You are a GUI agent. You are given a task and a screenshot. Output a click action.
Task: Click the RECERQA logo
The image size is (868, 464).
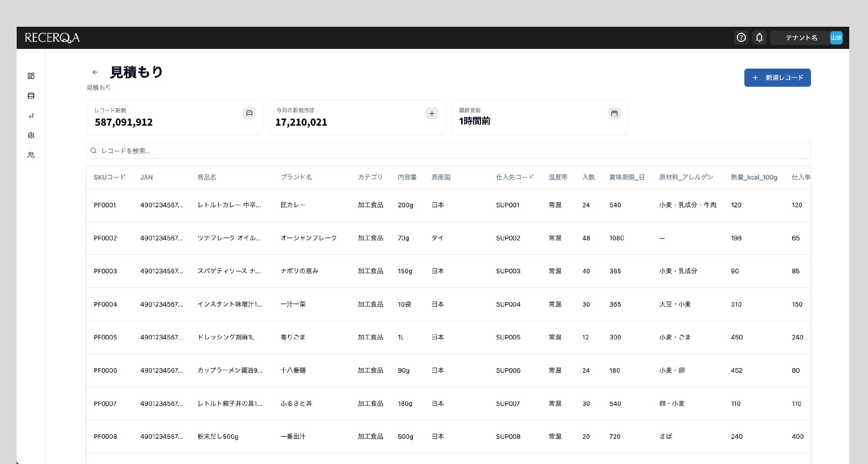pos(52,38)
